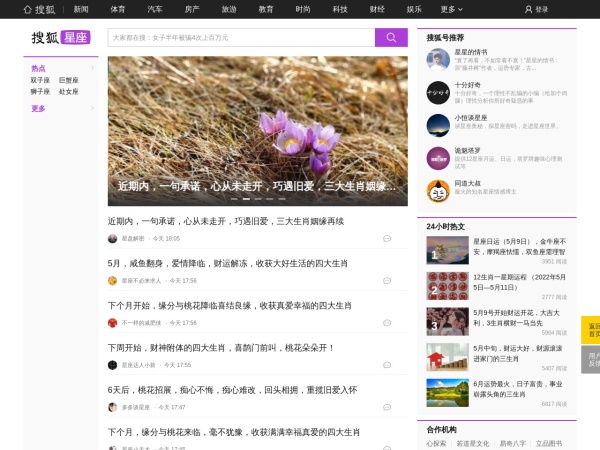
Task: Click 同道大叔 cartoon avatar
Action: (438, 191)
